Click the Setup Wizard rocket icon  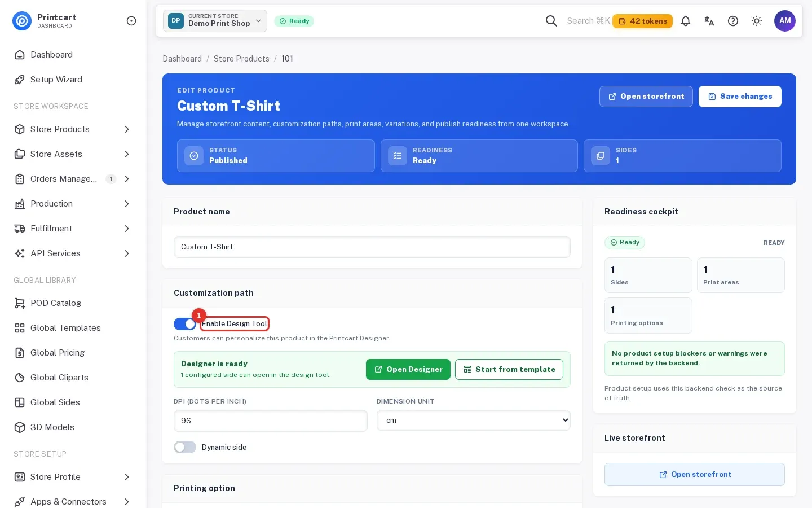[x=20, y=80]
